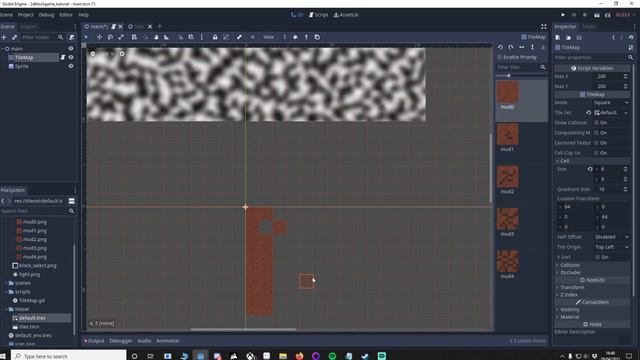Expand the Occluder section
Image resolution: width=640 pixels, height=360 pixels.
(592, 272)
